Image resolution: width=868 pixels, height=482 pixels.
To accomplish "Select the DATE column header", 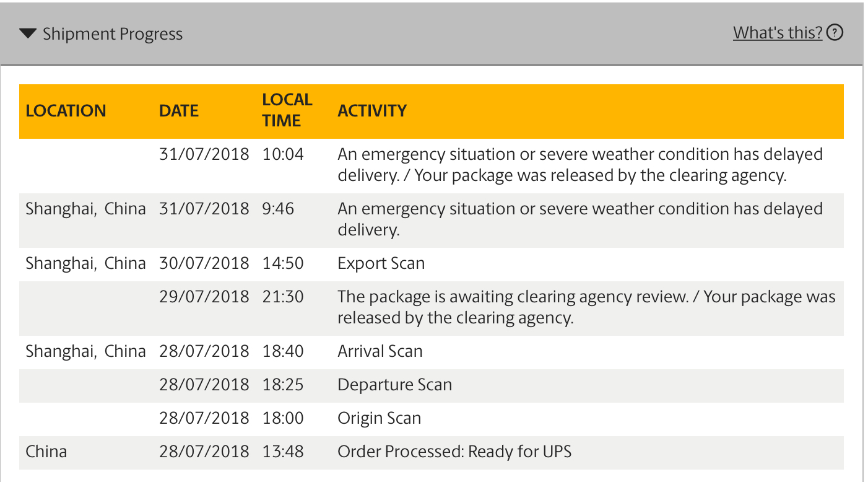I will tap(179, 111).
